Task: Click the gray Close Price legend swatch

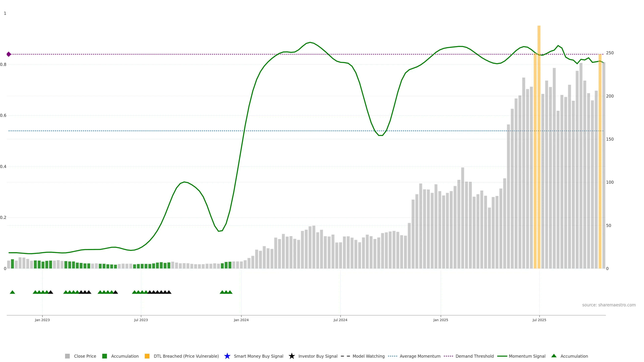Action: pos(67,356)
